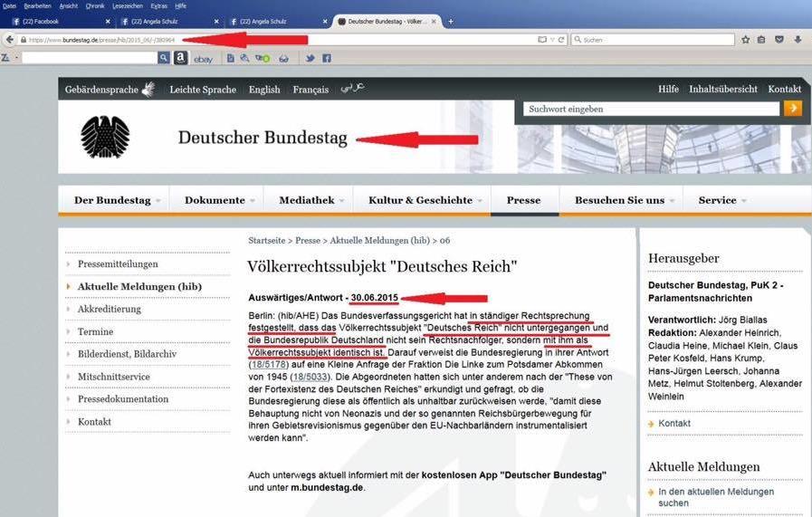This screenshot has height=517, width=812.
Task: Click the document page icon in toolbar
Action: (231, 58)
